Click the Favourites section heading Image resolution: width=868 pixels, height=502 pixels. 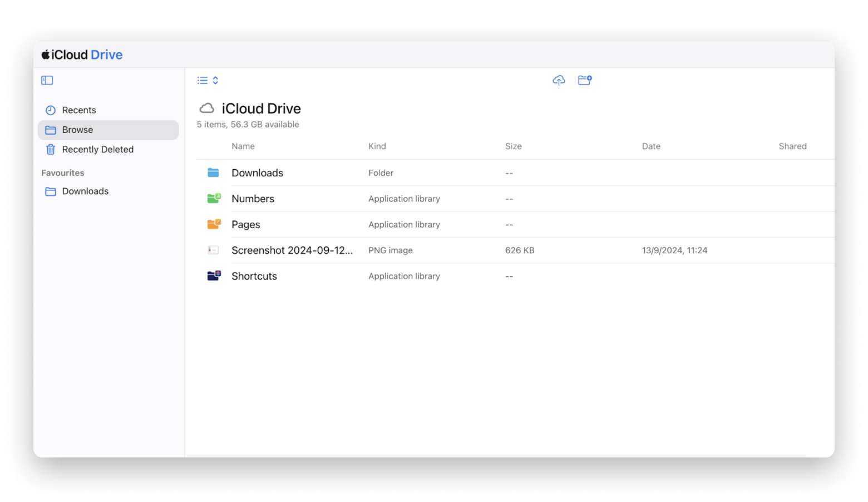click(63, 173)
